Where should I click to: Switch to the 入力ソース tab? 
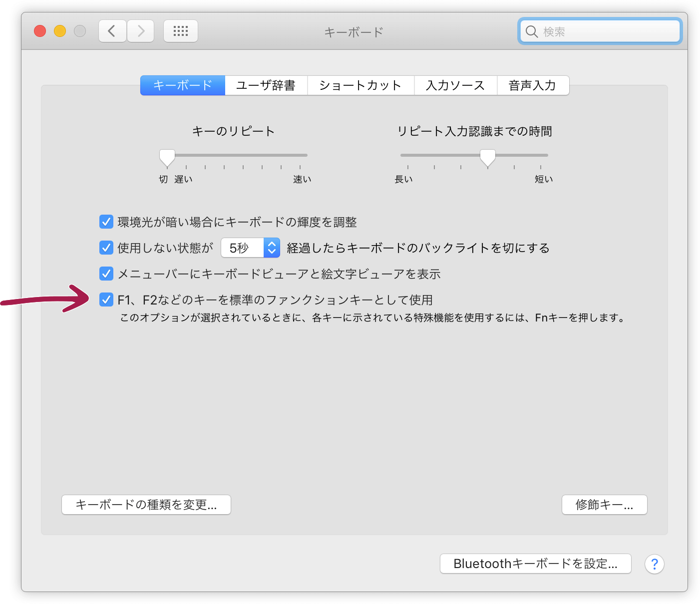[455, 85]
